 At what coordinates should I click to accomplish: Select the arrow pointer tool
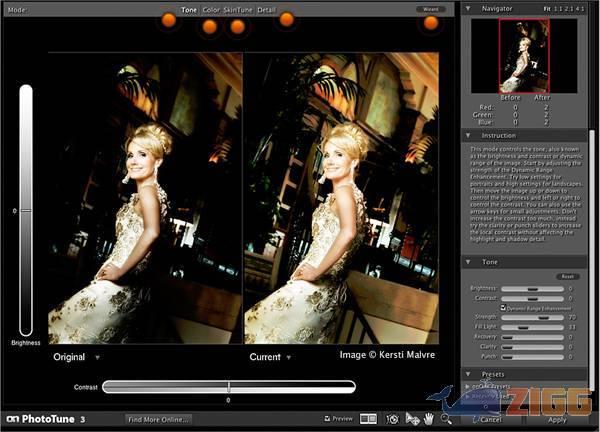[x=411, y=419]
